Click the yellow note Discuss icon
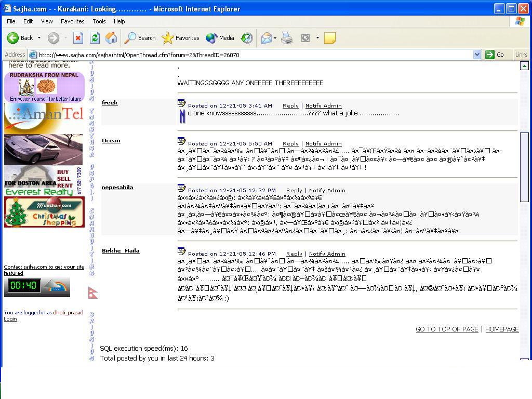The height and width of the screenshot is (399, 532). pyautogui.click(x=329, y=38)
